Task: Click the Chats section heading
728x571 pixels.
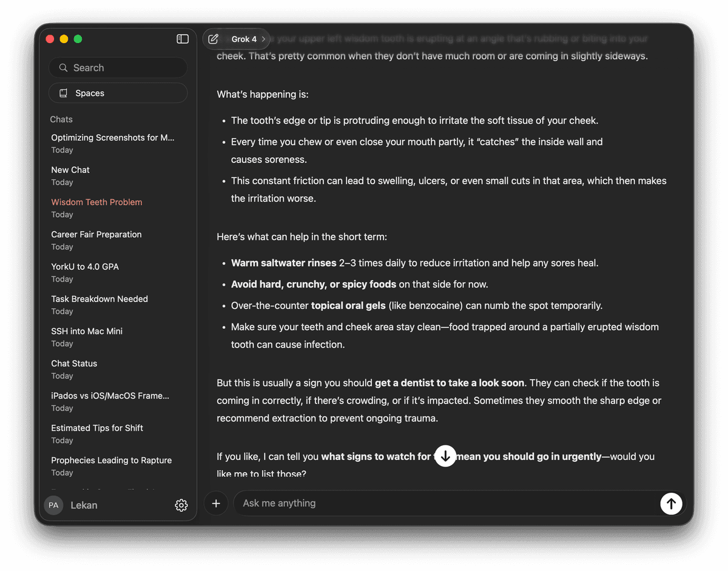Action: (x=61, y=120)
